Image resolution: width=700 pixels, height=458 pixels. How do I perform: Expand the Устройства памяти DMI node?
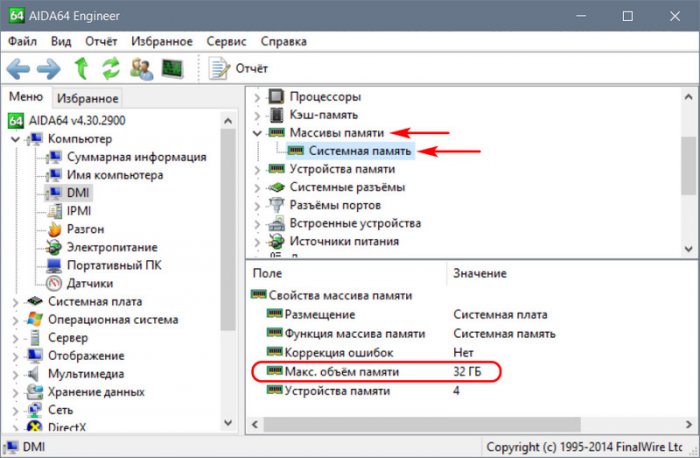pyautogui.click(x=257, y=170)
